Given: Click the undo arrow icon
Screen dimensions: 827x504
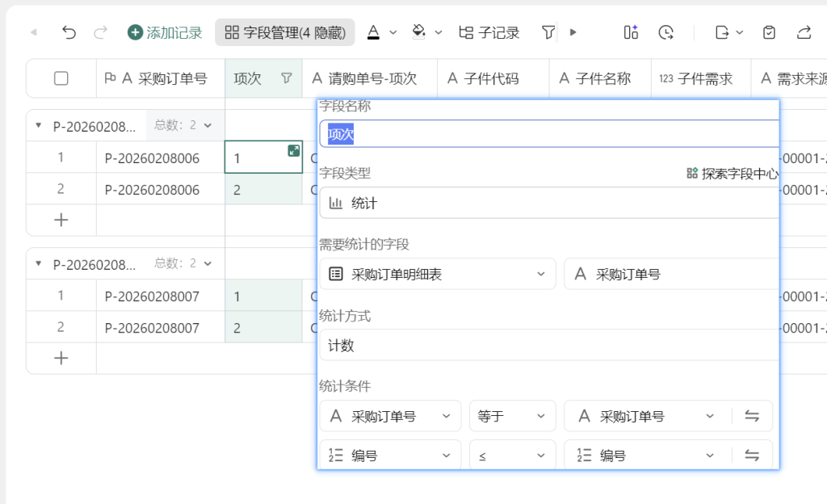Looking at the screenshot, I should click(x=69, y=32).
